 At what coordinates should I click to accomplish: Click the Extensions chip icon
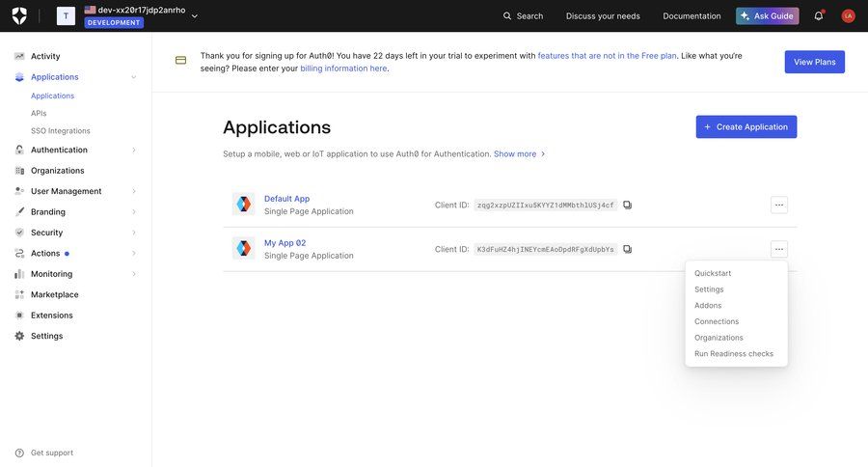[x=19, y=316]
